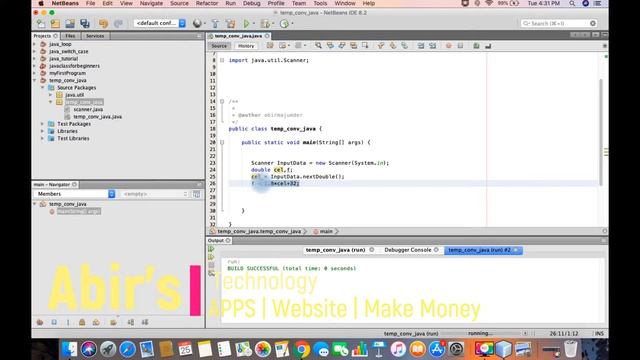Viewport: 640px width, 360px height.
Task: Open Chrome from the Dock
Action: [302, 349]
